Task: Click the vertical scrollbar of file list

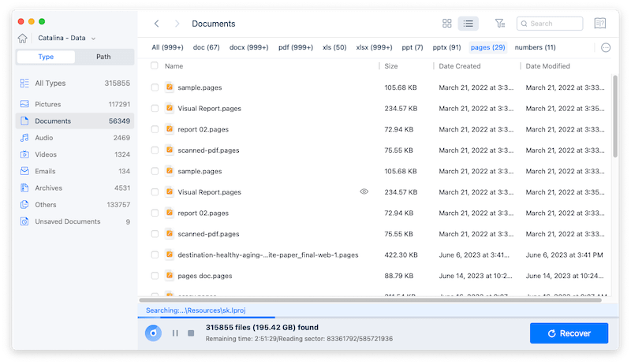Action: click(615, 117)
